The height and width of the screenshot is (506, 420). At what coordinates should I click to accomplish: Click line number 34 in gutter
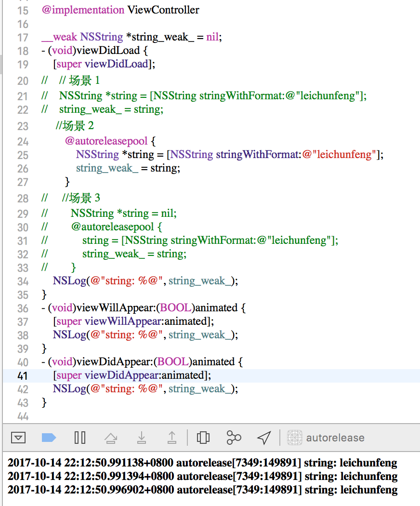[23, 281]
